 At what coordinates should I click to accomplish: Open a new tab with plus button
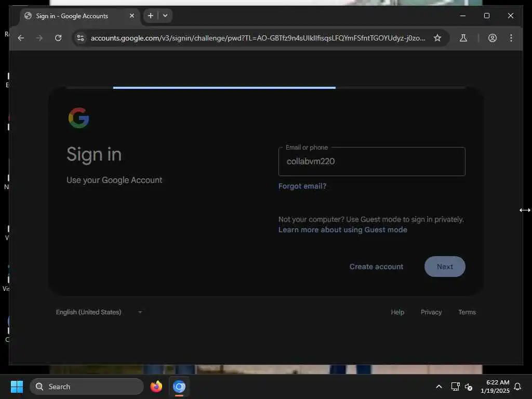coord(151,16)
